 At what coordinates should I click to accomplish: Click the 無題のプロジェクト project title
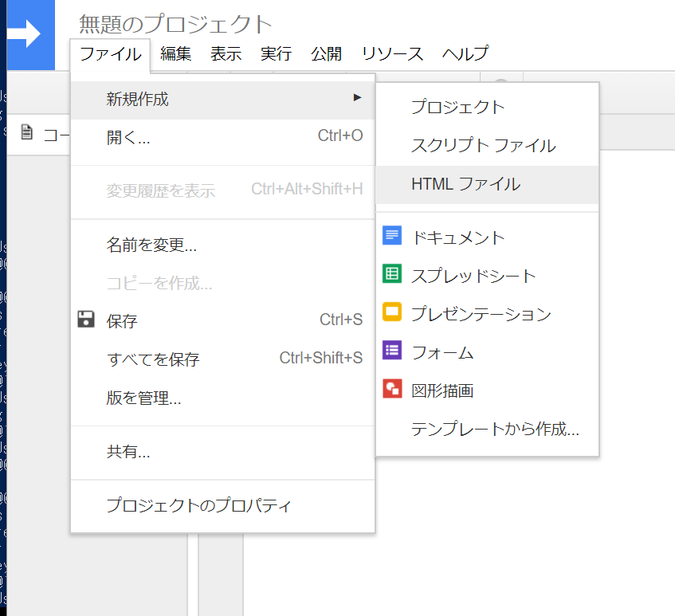pyautogui.click(x=175, y=24)
